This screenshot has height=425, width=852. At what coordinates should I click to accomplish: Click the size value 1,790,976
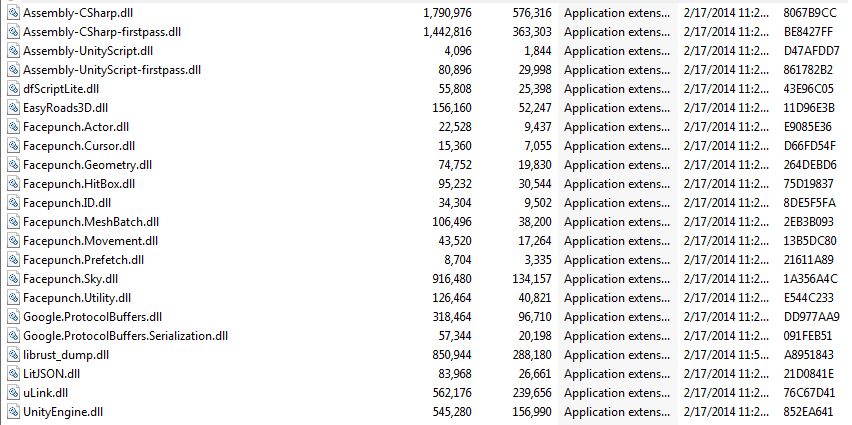pyautogui.click(x=447, y=13)
